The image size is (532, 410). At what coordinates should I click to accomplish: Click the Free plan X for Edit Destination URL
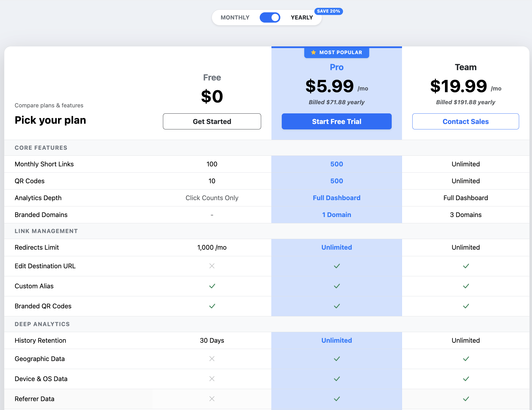click(212, 266)
